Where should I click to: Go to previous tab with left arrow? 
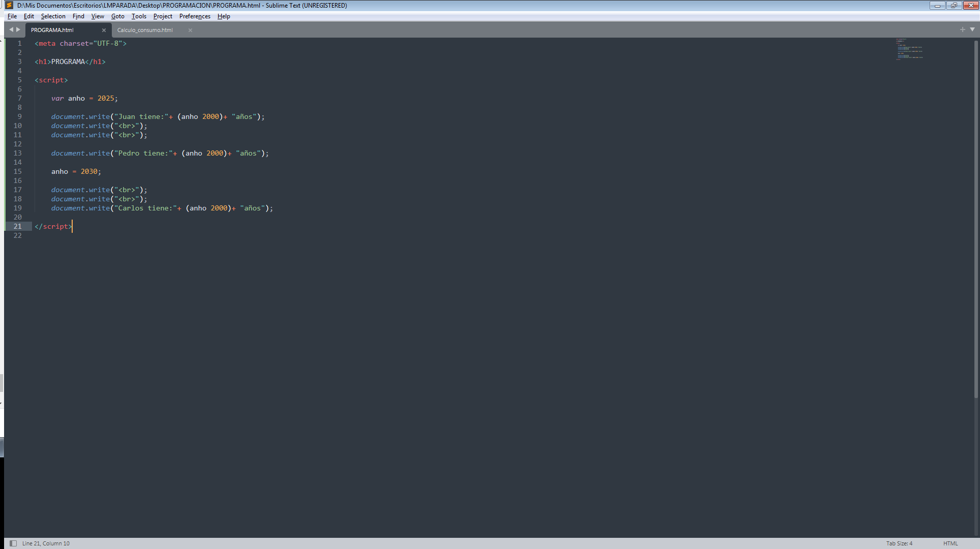(x=11, y=29)
